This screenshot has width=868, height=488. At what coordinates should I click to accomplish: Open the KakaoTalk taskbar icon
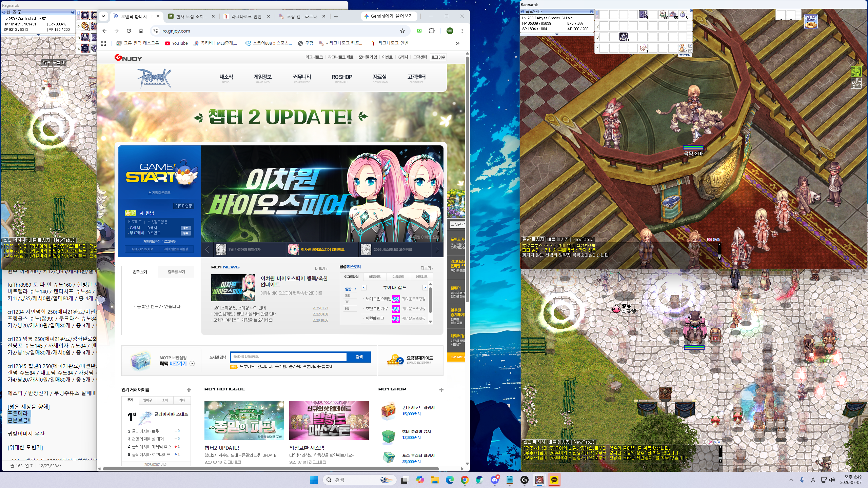click(x=554, y=480)
